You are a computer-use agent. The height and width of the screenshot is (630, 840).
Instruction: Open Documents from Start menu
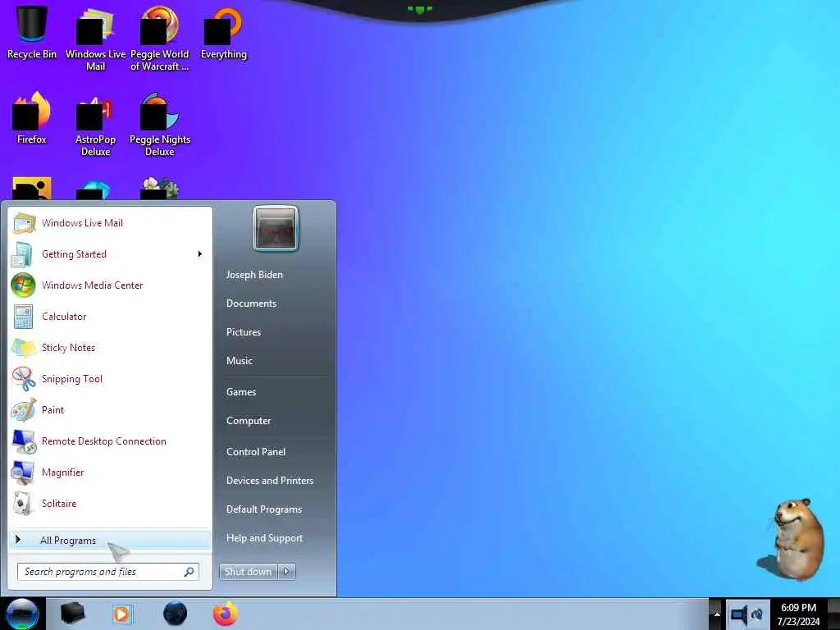(251, 304)
